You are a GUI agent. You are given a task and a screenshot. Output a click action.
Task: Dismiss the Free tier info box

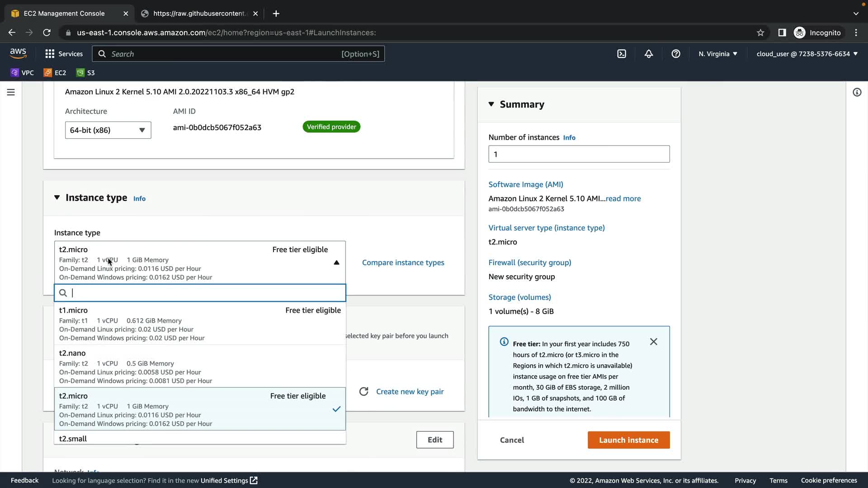(653, 342)
